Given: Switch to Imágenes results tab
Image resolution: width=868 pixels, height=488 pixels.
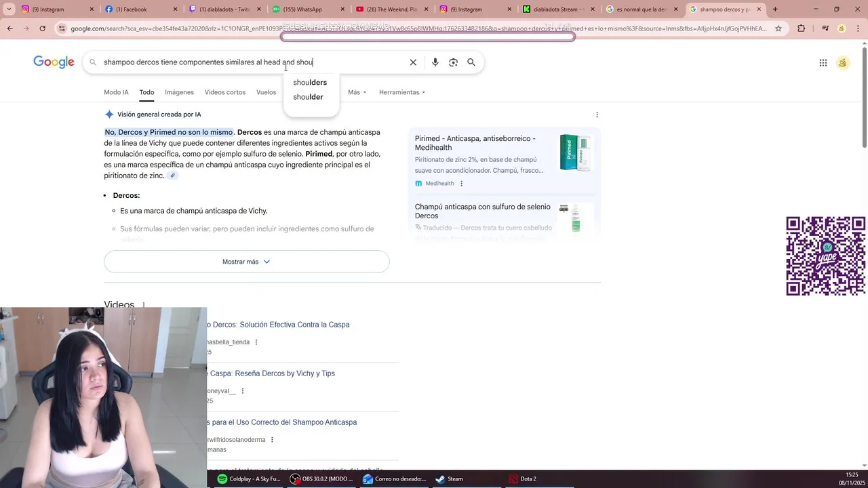Looking at the screenshot, I should (x=179, y=92).
